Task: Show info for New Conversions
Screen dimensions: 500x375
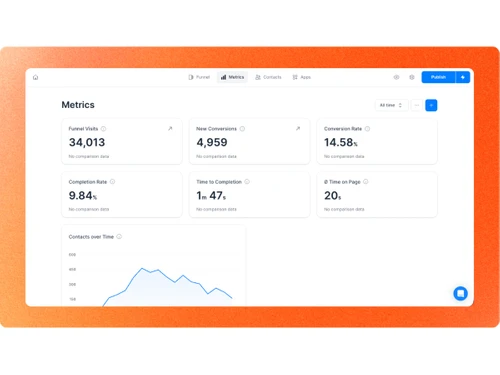Action: pos(242,129)
